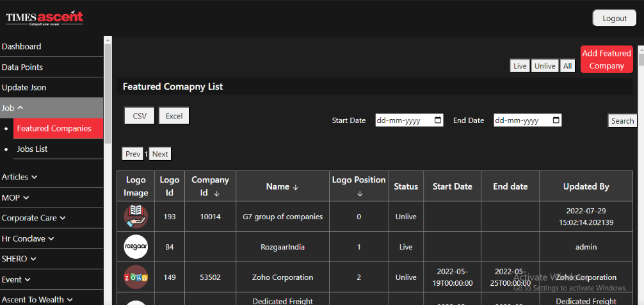Click the Zoho logo image
The width and height of the screenshot is (644, 305).
pos(136,277)
